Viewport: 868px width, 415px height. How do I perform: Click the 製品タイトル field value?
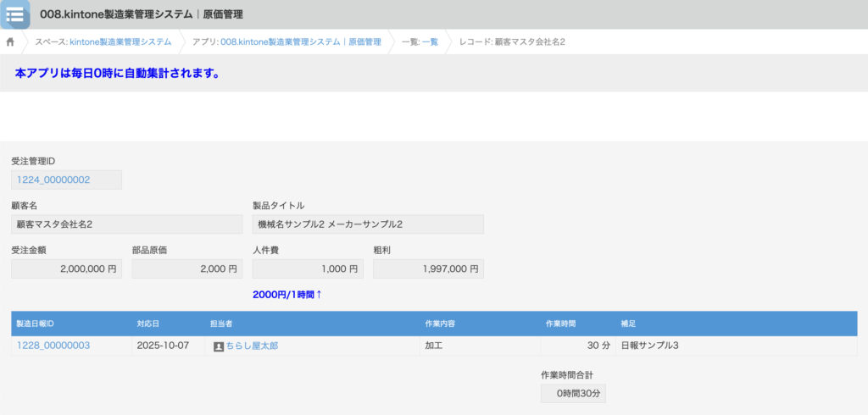pos(368,224)
